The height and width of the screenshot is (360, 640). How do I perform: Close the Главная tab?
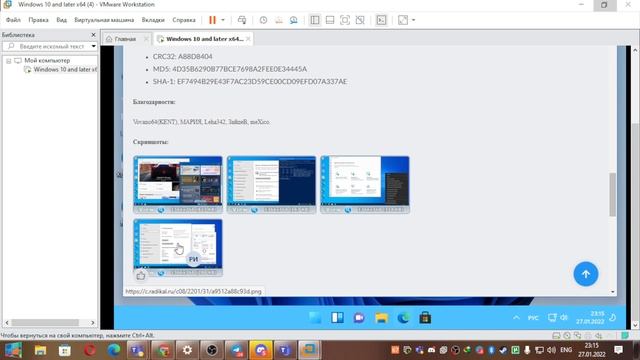pos(146,39)
